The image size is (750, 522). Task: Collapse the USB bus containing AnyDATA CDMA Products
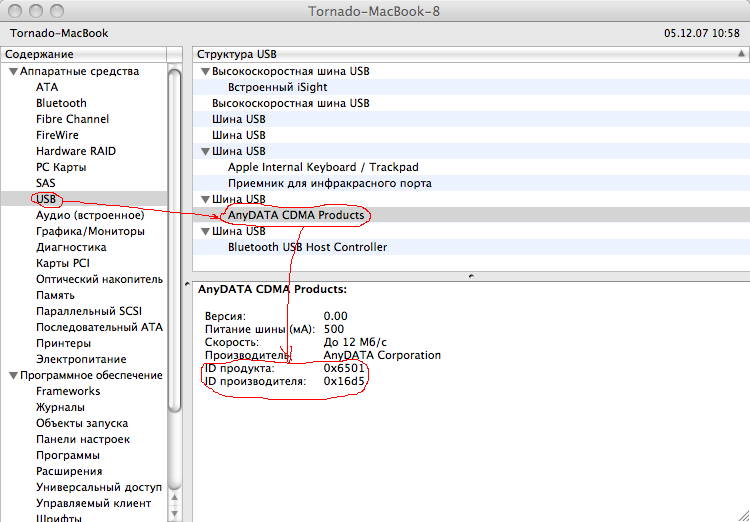[x=205, y=200]
